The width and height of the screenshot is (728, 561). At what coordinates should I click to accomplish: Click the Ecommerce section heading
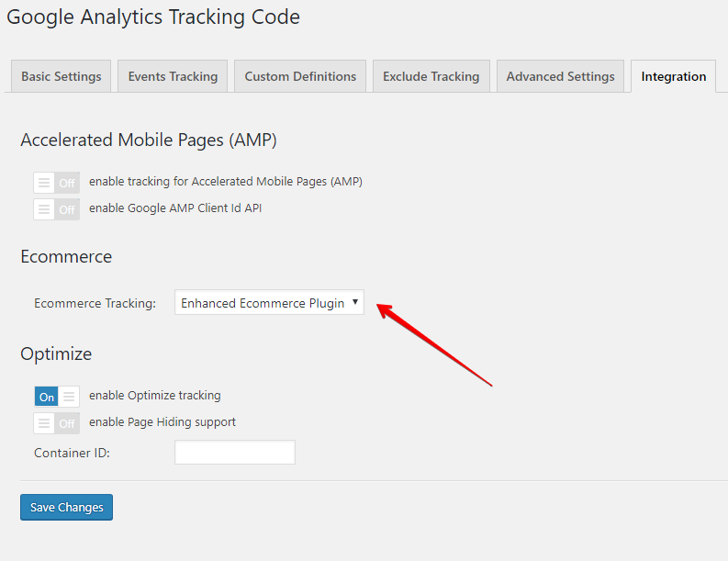tap(66, 257)
